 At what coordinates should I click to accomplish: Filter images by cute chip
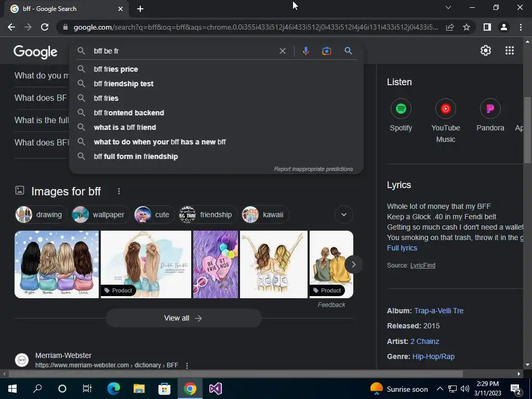(154, 215)
